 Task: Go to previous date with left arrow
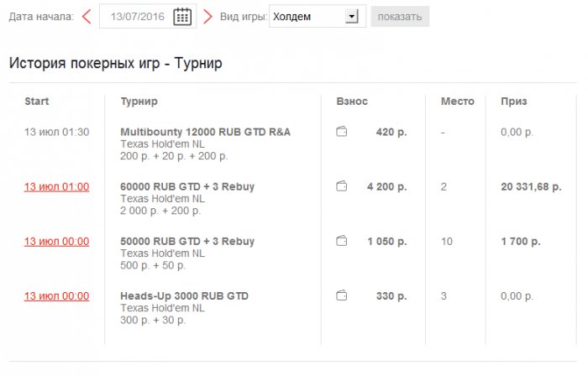point(87,17)
